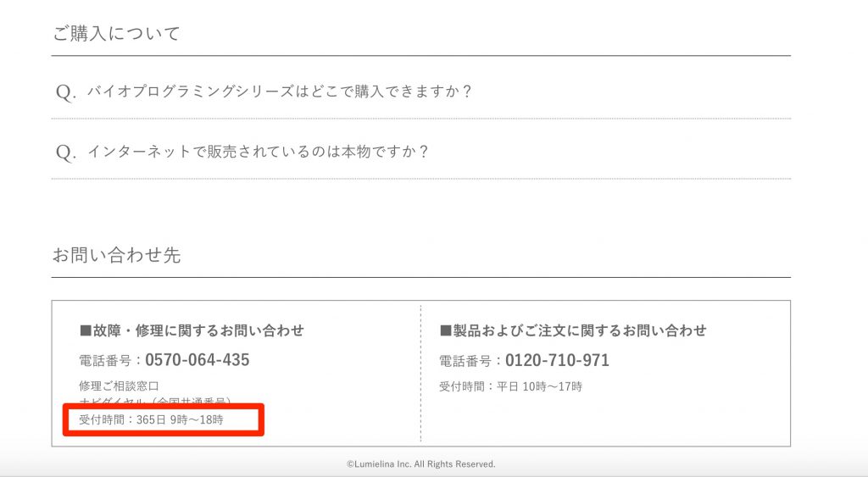The width and height of the screenshot is (868, 477).
Task: Click the black square bullet before 製品および
Action: point(445,330)
